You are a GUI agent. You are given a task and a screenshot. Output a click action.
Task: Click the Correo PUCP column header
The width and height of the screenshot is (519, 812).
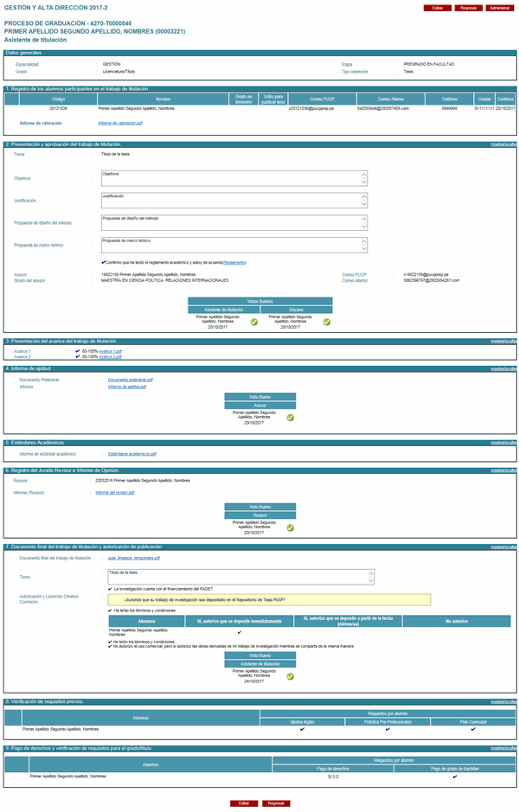click(323, 99)
